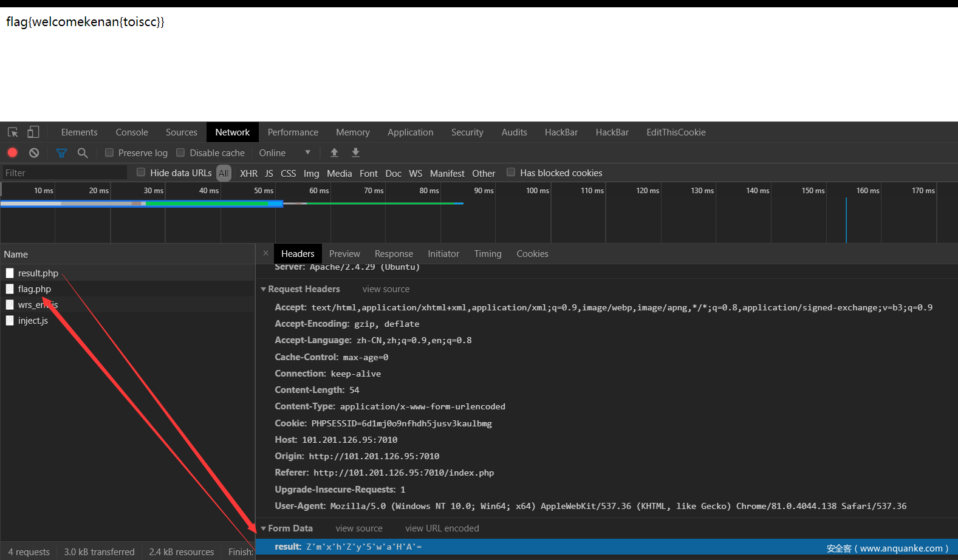
Task: Click the inspect element picker icon
Action: [x=13, y=132]
